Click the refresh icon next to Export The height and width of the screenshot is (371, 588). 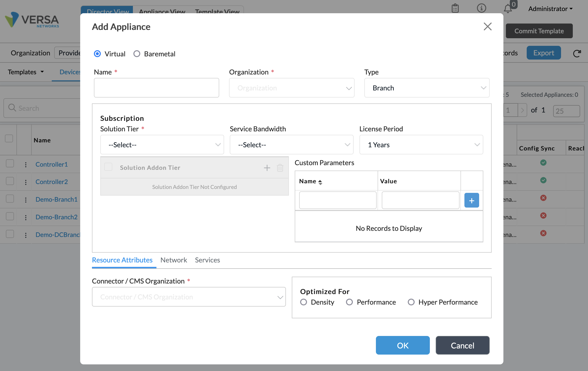pyautogui.click(x=577, y=53)
